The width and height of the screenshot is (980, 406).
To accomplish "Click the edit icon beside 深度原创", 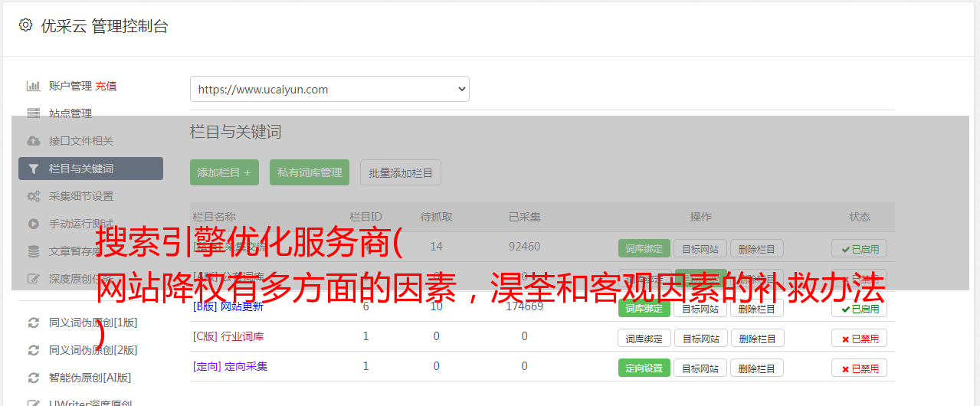I will click(x=33, y=279).
